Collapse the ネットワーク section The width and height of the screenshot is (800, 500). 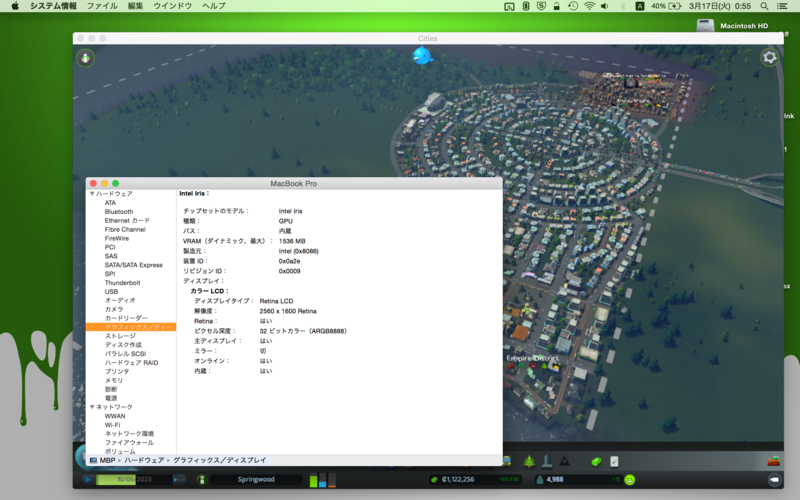(92, 407)
